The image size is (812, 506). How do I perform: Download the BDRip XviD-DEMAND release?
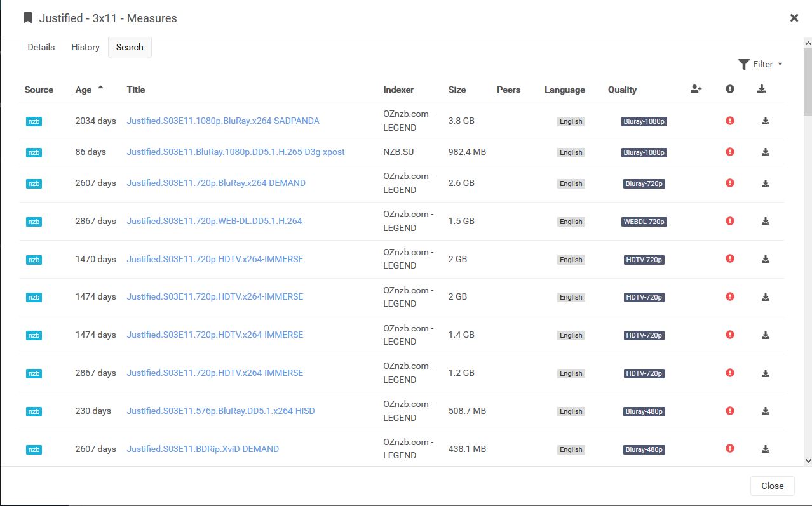point(765,449)
